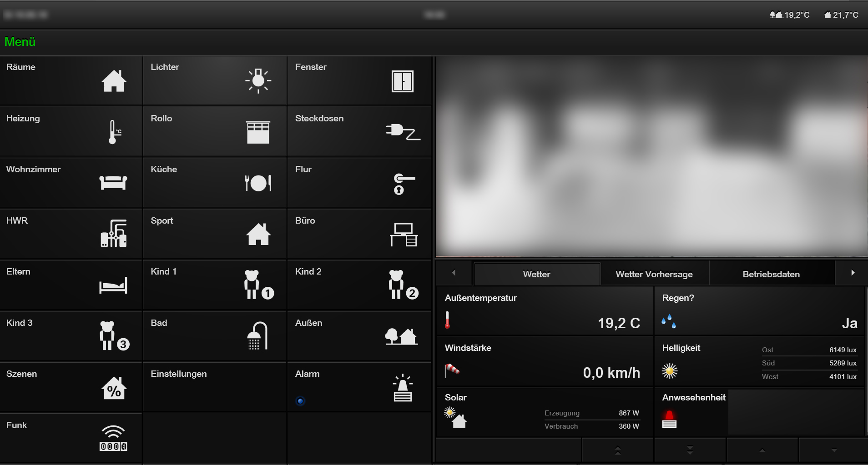Open the Szenen tile label
This screenshot has width=868, height=465.
click(21, 374)
